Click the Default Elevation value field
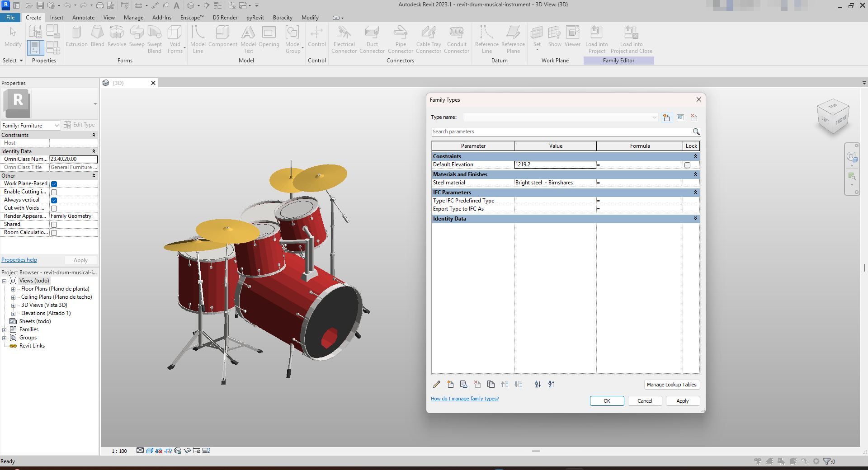This screenshot has height=470, width=868. pyautogui.click(x=555, y=164)
